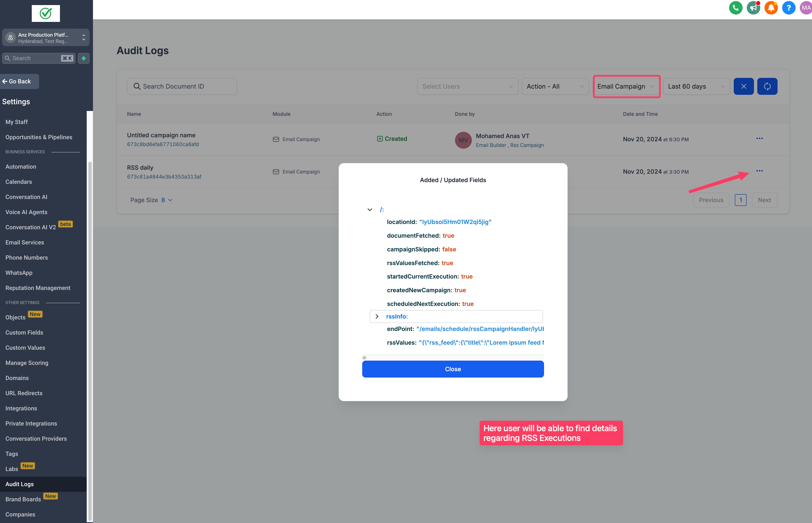The width and height of the screenshot is (812, 523).
Task: Open Brand Boards
Action: 23,499
